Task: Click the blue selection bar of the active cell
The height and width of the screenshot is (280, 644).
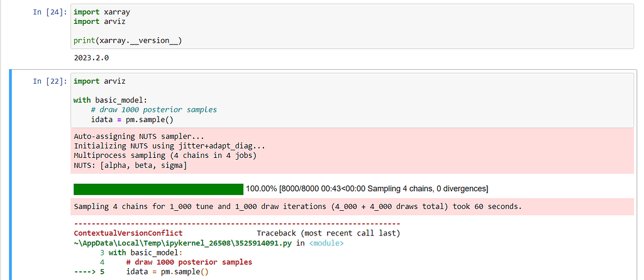Action: tap(10, 175)
